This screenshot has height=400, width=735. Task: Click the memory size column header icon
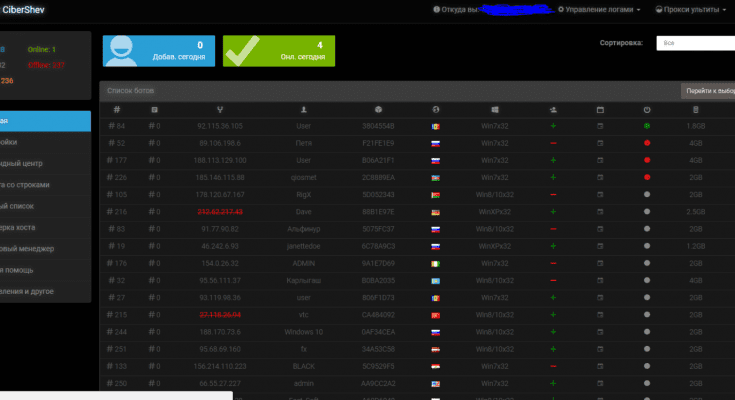tap(696, 109)
